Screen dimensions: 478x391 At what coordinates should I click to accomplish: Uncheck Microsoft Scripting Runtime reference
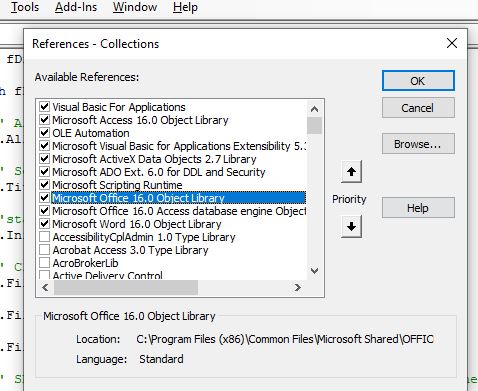(44, 185)
